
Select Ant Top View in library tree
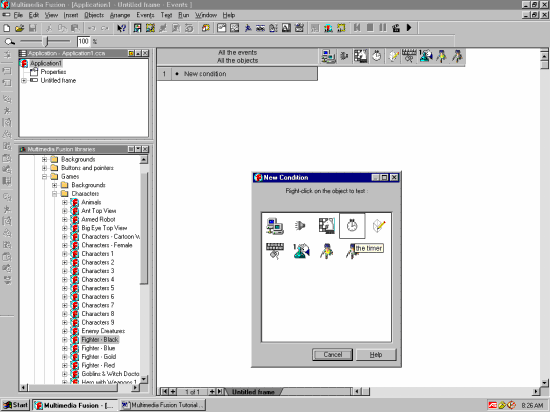coord(98,211)
